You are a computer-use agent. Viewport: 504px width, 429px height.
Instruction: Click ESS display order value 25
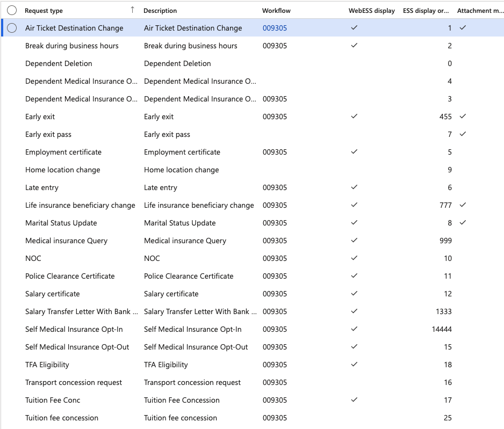pyautogui.click(x=448, y=418)
